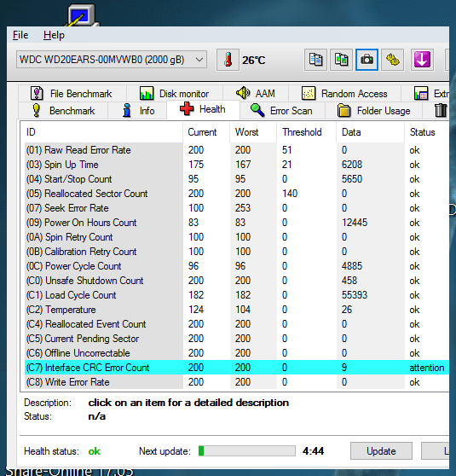Click the magnifier Error Scan icon

[257, 110]
